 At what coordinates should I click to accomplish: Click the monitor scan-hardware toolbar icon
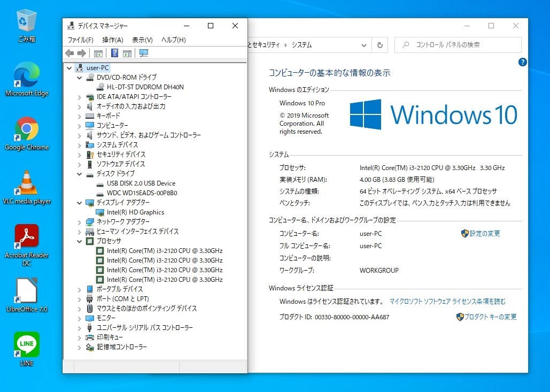click(x=143, y=53)
